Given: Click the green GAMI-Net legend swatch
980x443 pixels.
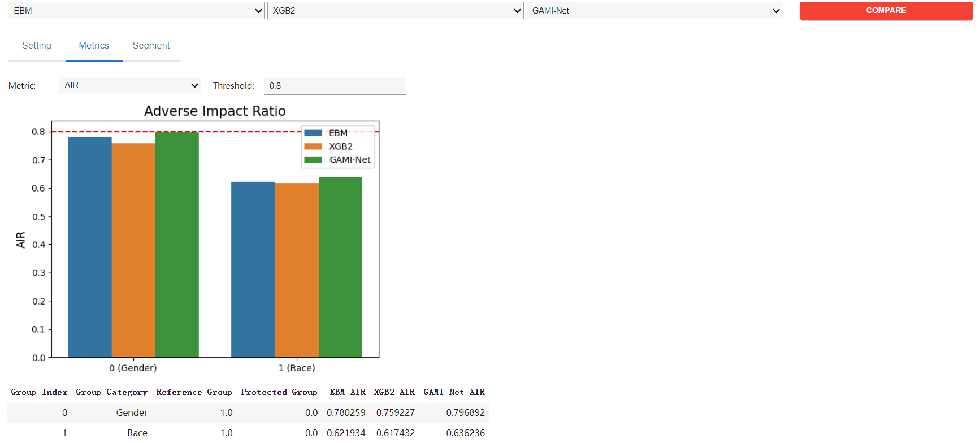Looking at the screenshot, I should pos(313,160).
